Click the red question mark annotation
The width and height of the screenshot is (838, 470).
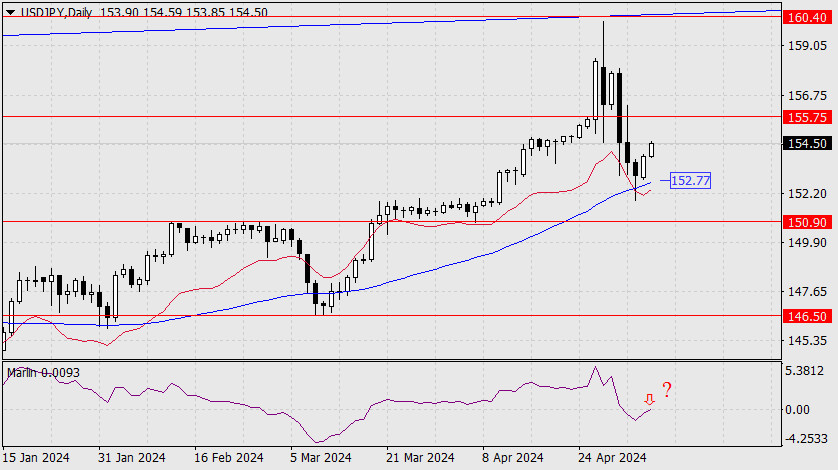coord(666,390)
